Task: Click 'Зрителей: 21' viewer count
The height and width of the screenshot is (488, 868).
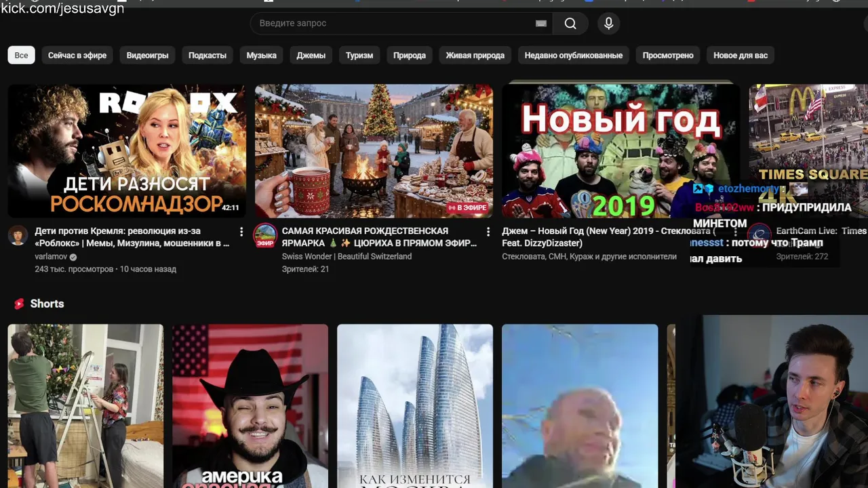Action: pyautogui.click(x=305, y=269)
